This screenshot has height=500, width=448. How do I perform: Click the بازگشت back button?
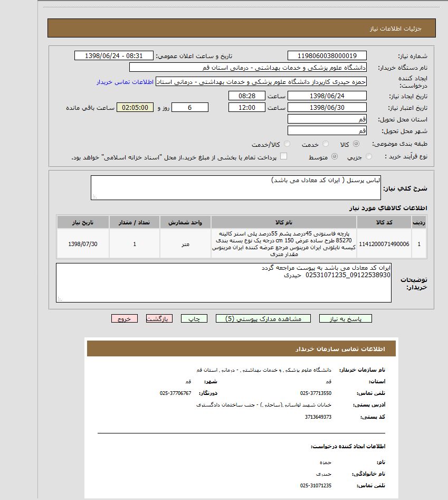159,318
